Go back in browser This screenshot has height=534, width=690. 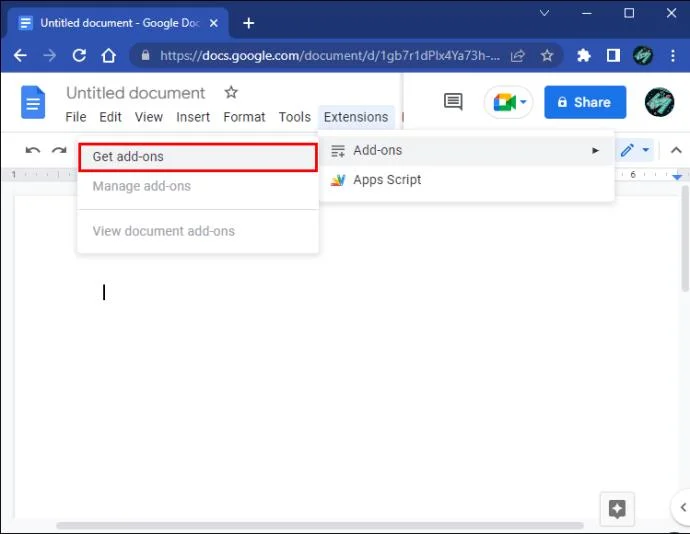click(x=20, y=55)
